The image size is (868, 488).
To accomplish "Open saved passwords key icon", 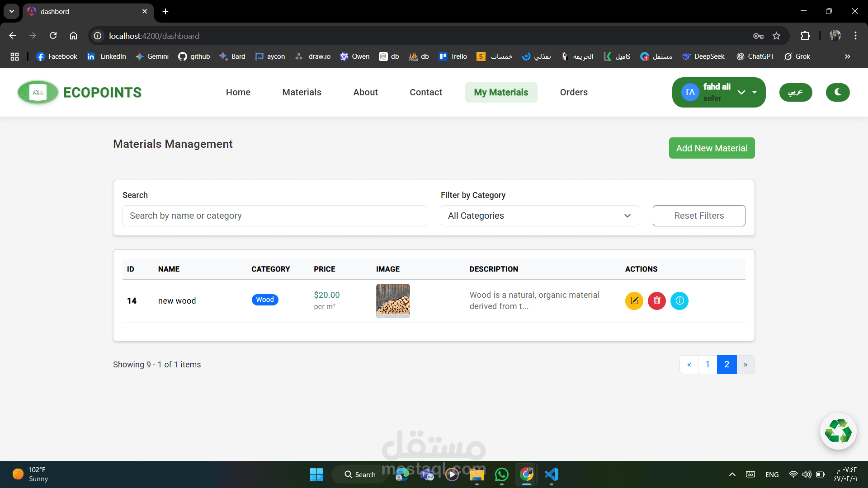I will click(x=758, y=36).
